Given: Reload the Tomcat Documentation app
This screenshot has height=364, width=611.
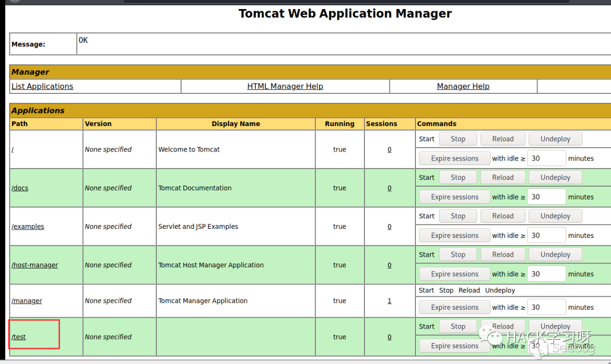Looking at the screenshot, I should [502, 177].
